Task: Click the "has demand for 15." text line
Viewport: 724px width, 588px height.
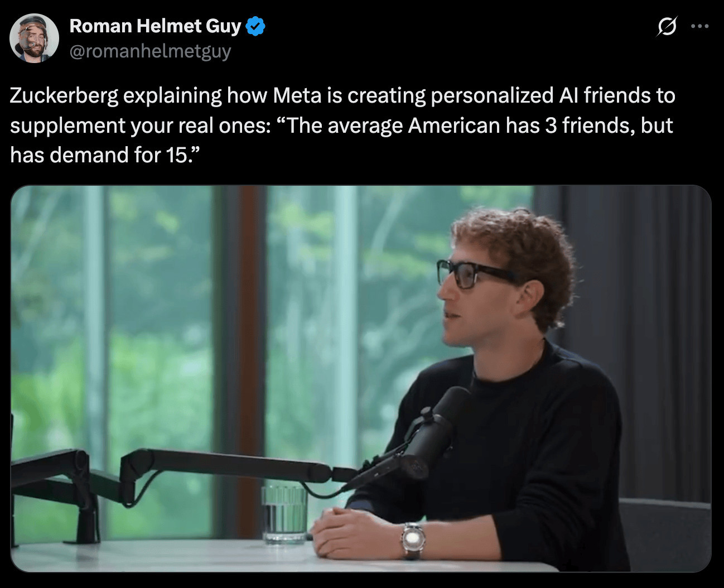Action: [x=104, y=155]
